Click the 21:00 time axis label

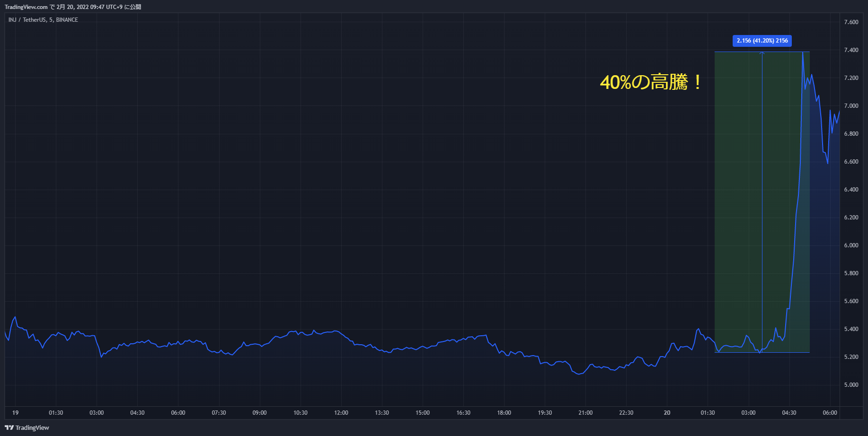(585, 413)
